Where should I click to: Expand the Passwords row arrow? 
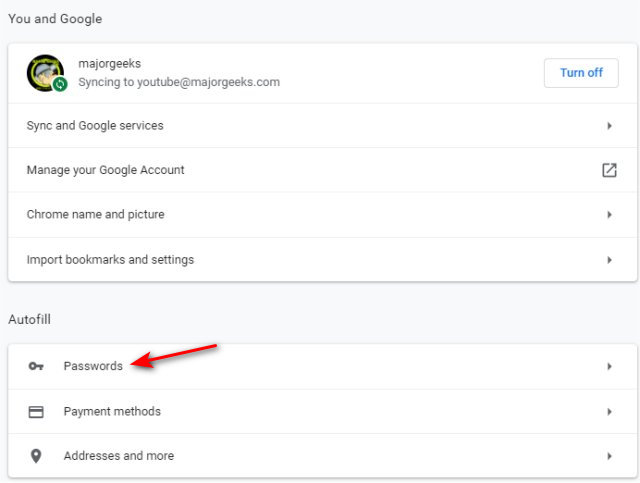[609, 366]
